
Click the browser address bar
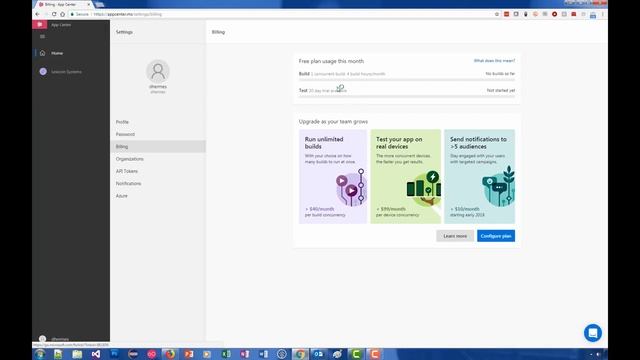282,14
